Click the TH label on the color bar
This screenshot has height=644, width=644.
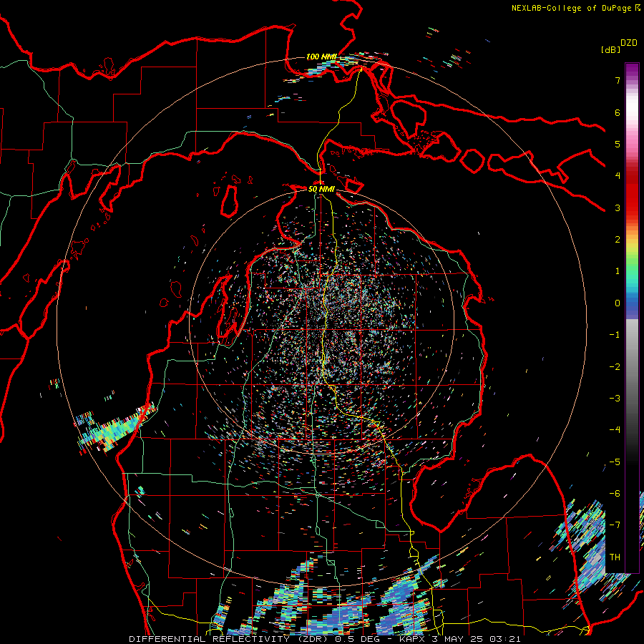615,557
